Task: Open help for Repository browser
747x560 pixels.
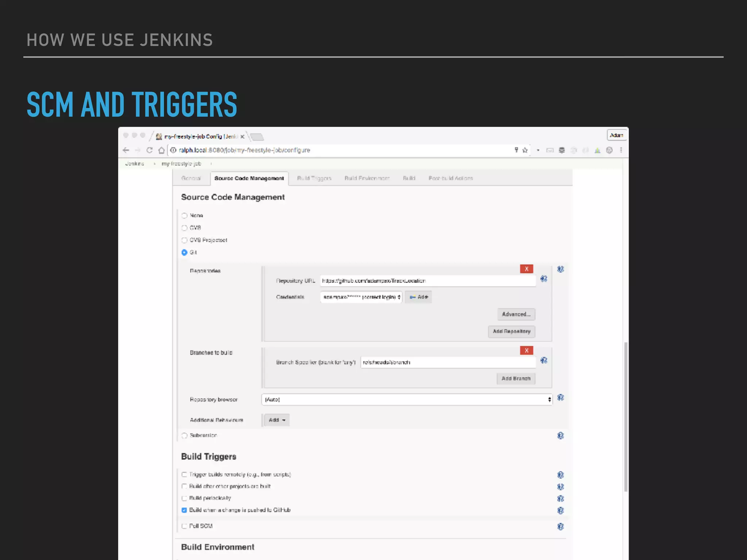Action: [x=561, y=398]
